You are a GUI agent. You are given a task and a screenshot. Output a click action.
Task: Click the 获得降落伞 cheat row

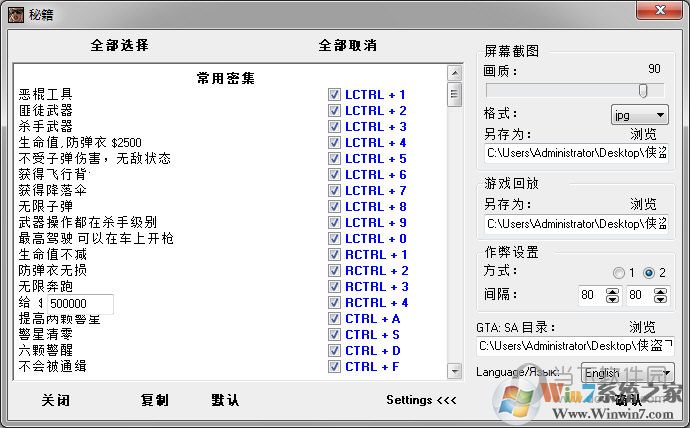52,190
